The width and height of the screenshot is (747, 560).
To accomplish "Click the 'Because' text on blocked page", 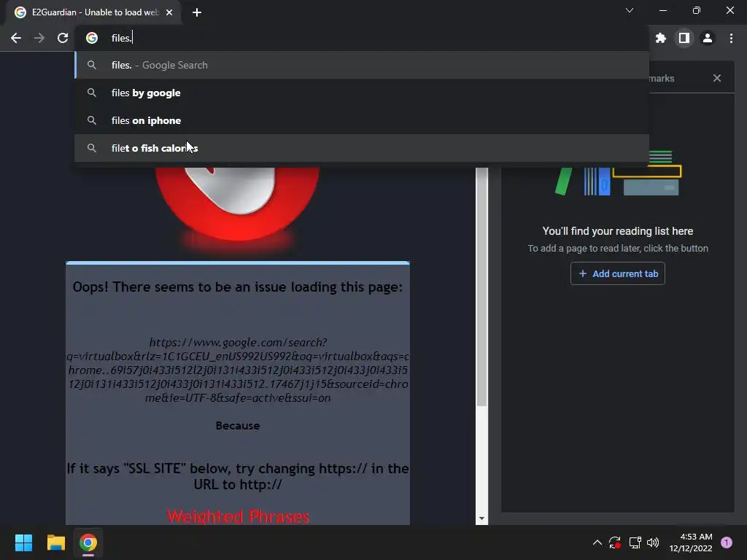I will point(238,426).
